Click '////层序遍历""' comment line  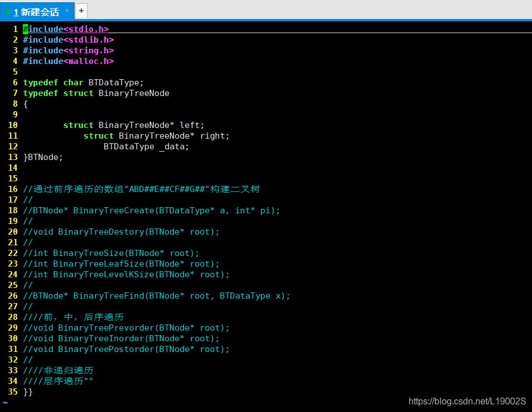click(58, 381)
